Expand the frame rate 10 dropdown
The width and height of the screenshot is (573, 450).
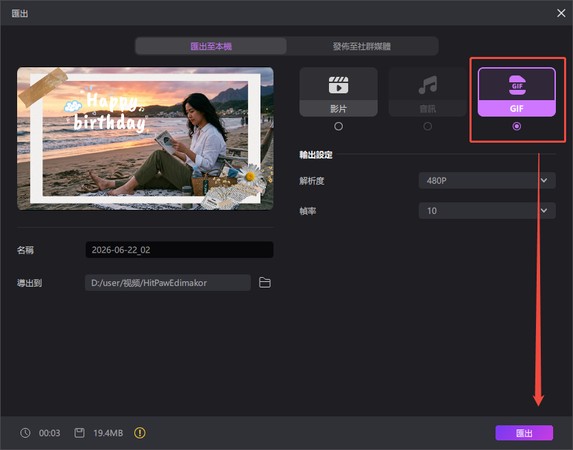487,211
